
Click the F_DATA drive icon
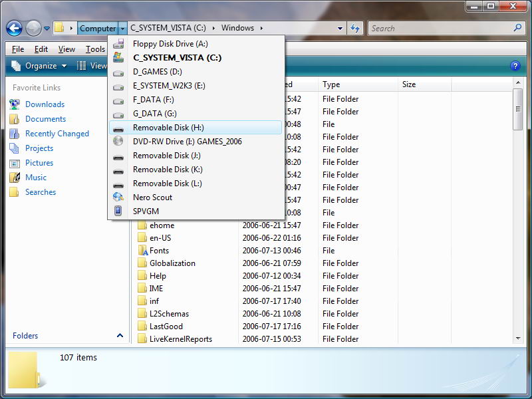[118, 101]
